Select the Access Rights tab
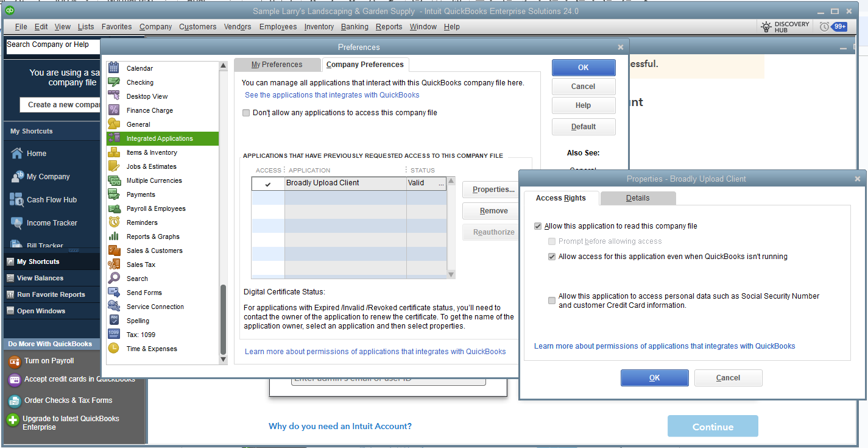 click(x=561, y=198)
